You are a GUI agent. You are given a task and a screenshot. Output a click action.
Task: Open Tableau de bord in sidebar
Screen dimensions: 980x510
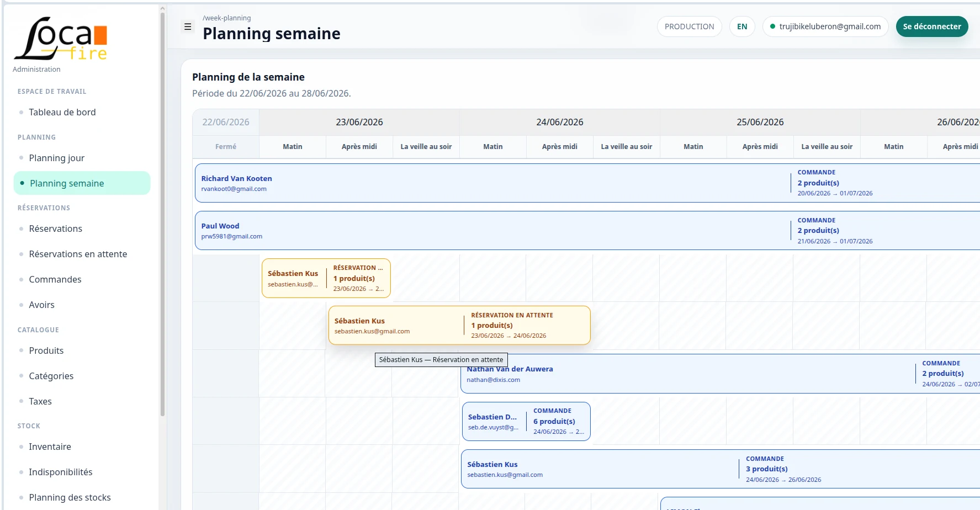[x=82, y=112]
